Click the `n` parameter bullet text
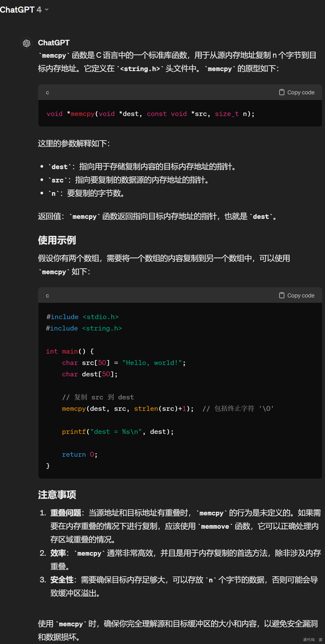Image resolution: width=325 pixels, height=644 pixels. pos(87,193)
